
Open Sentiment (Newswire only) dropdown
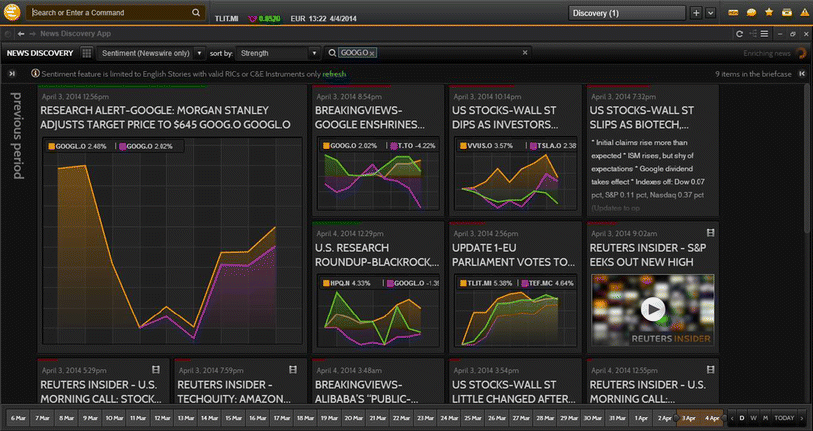150,53
